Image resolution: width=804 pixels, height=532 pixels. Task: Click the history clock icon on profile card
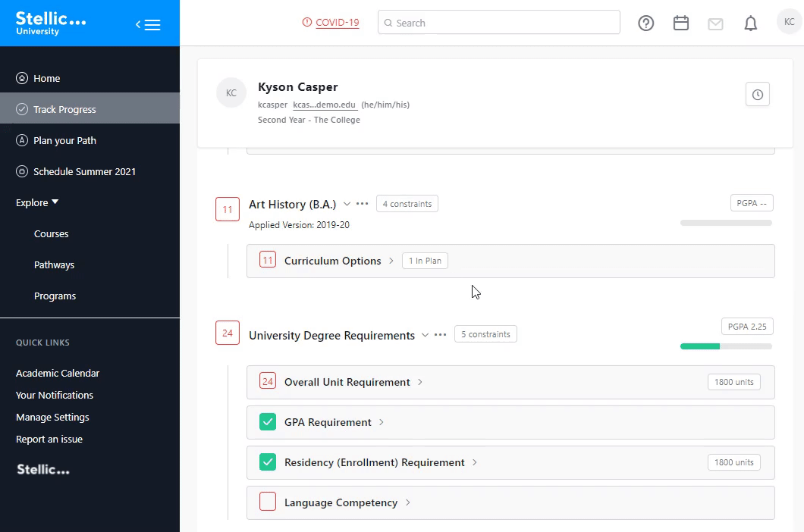tap(757, 95)
